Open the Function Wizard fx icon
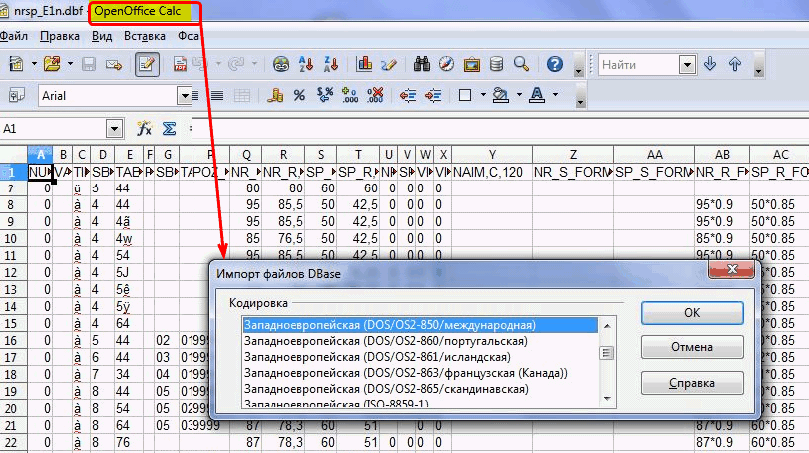 (x=144, y=129)
